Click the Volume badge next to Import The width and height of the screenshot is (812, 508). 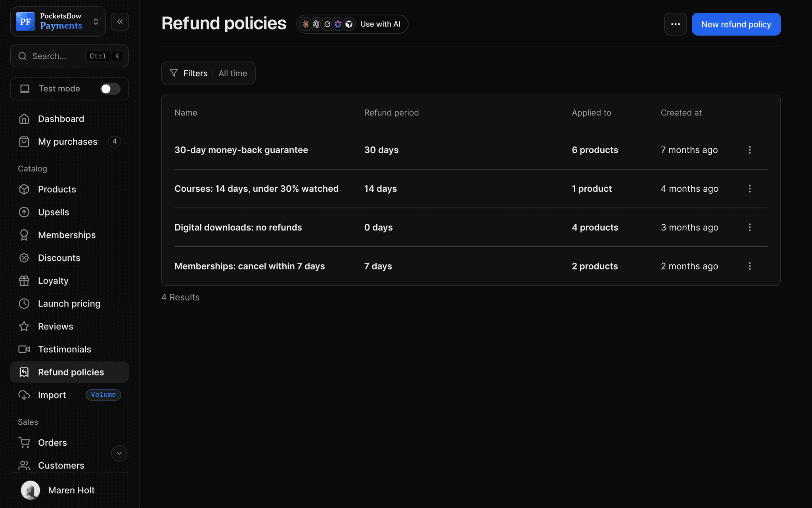coord(103,395)
